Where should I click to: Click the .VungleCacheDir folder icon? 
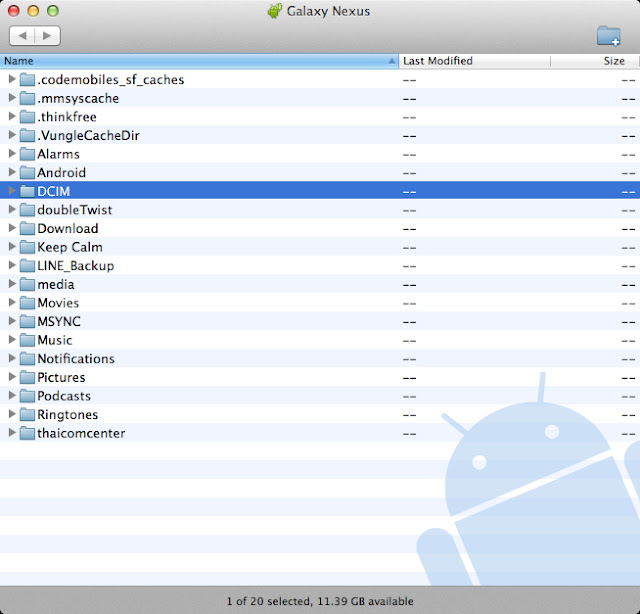click(x=27, y=136)
